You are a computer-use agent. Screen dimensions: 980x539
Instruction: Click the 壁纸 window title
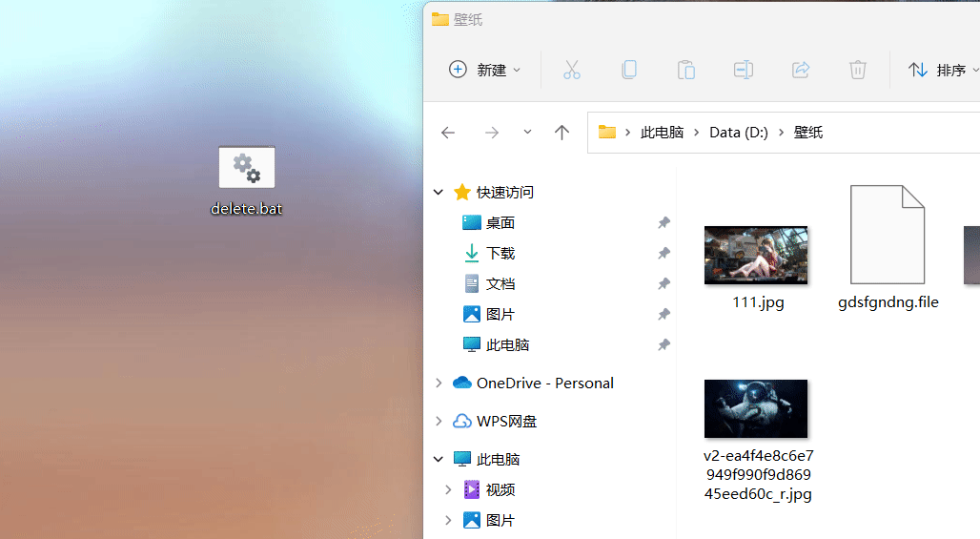(x=468, y=20)
